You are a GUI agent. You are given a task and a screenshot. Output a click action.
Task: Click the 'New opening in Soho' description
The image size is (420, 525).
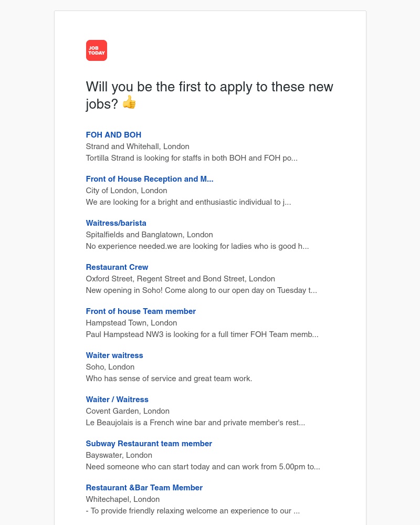[x=201, y=290]
